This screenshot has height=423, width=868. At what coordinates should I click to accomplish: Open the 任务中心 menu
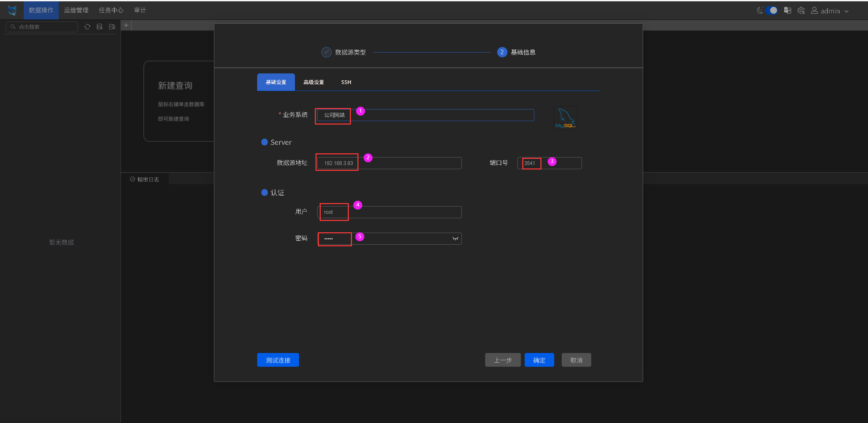click(x=111, y=10)
